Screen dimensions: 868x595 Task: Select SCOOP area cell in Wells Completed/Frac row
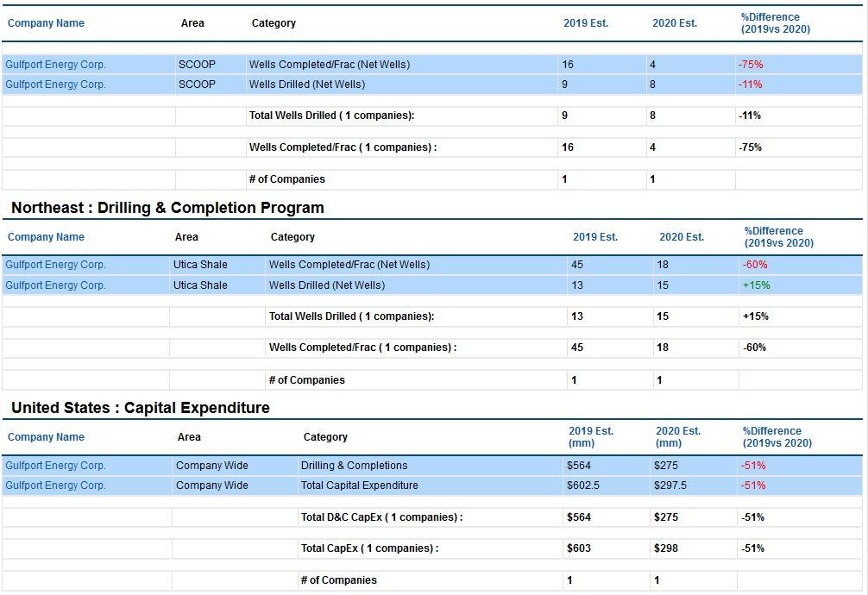tap(197, 65)
